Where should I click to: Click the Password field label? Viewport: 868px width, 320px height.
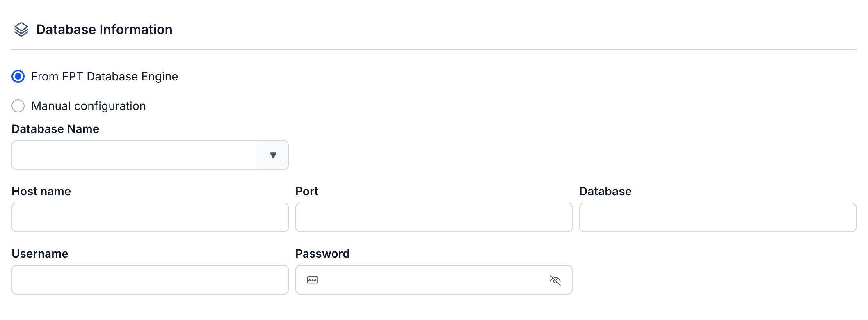point(322,254)
